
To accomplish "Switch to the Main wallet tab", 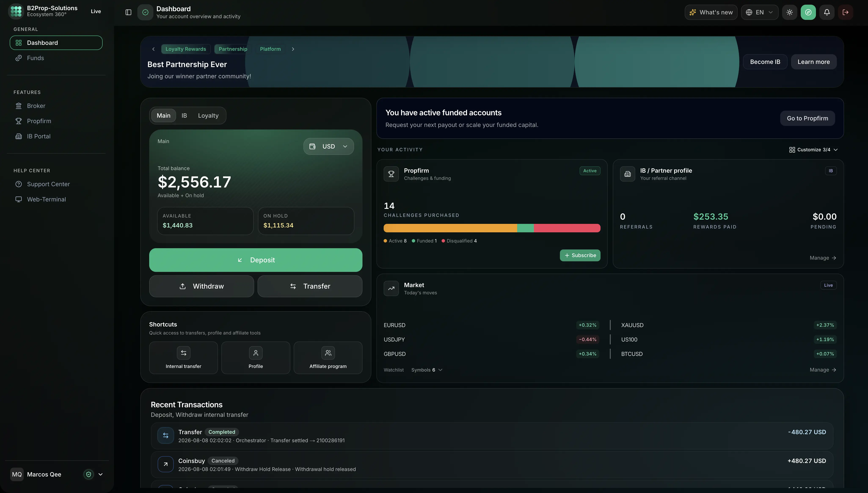I will click(x=164, y=116).
